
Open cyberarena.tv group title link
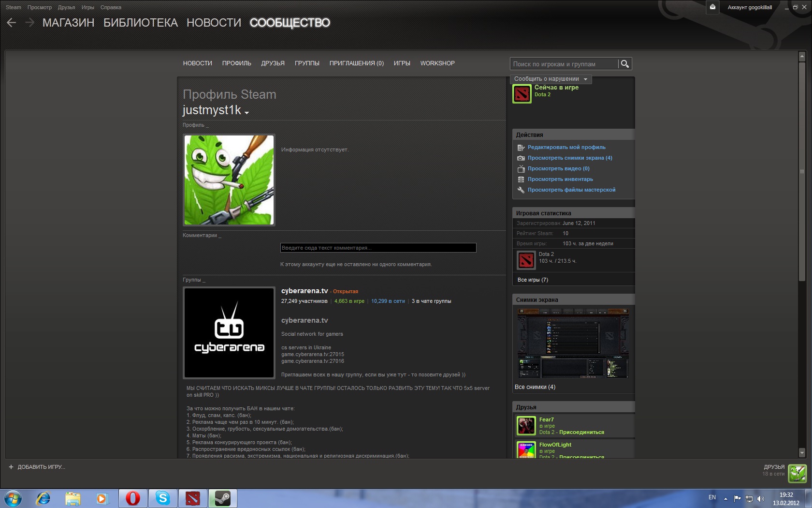304,291
